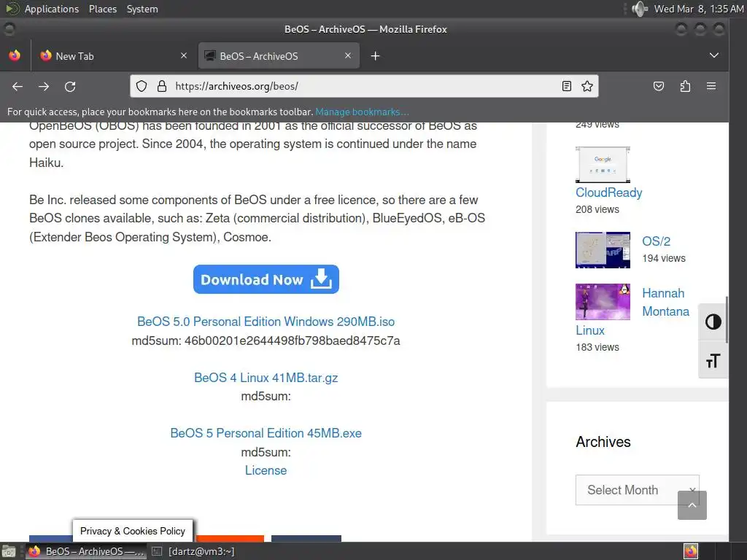Close the BeOS – ArchiveOS tab
The height and width of the screenshot is (560, 747).
click(348, 55)
